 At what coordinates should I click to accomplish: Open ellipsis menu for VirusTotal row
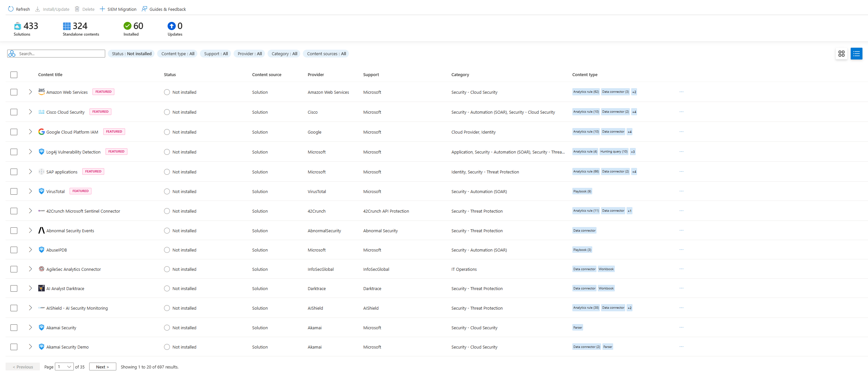pos(681,191)
